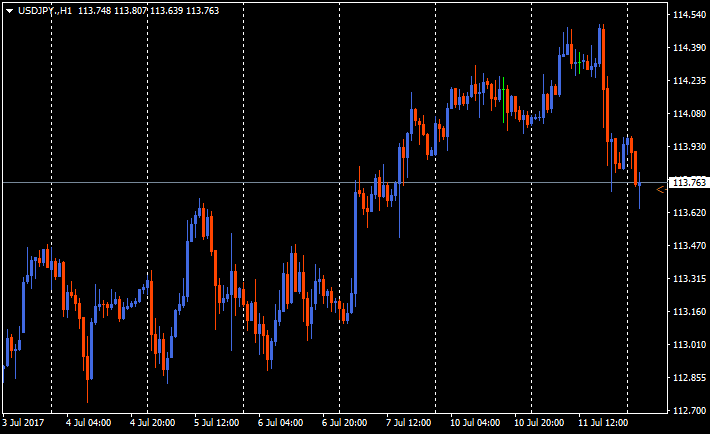
Task: Click the OHLC values 113.748 113.807 113.639 113.763
Action: [149, 10]
